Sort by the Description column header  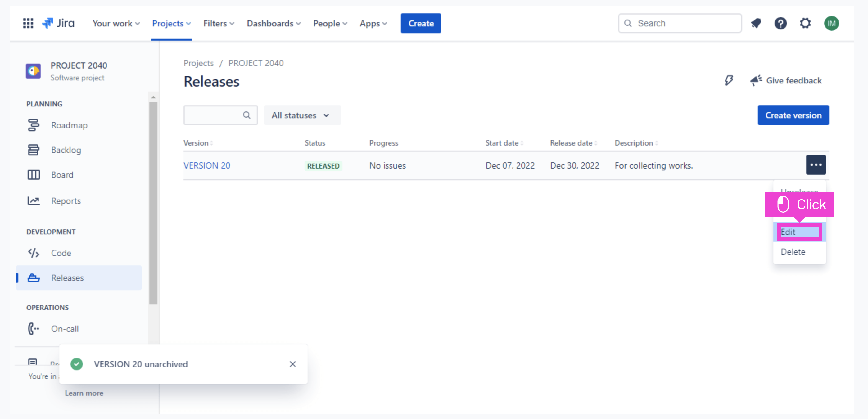pyautogui.click(x=636, y=143)
